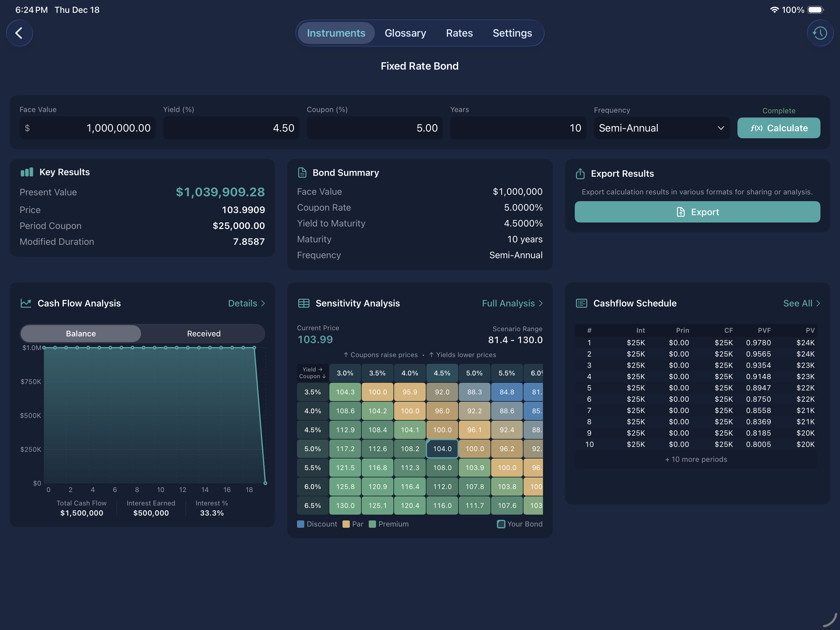Click the Export button

pyautogui.click(x=697, y=212)
